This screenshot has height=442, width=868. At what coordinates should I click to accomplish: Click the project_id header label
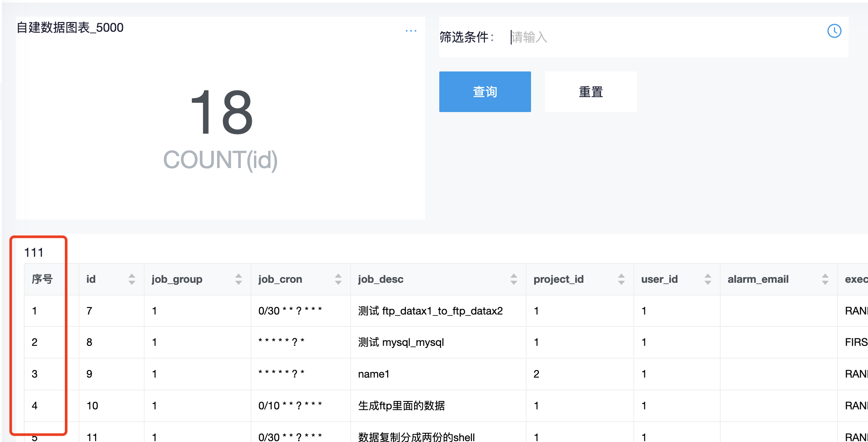point(558,279)
